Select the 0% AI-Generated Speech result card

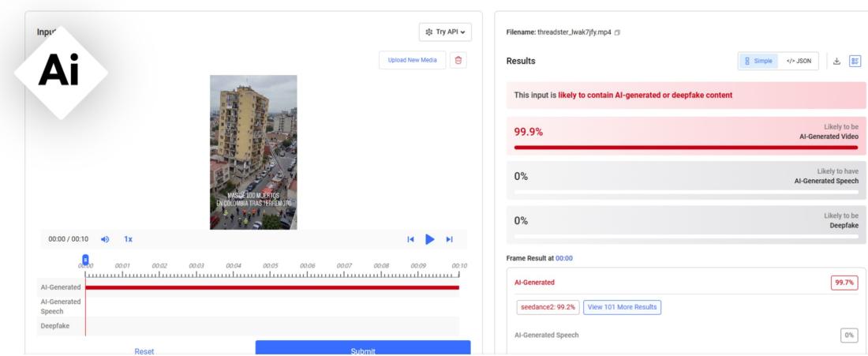686,180
